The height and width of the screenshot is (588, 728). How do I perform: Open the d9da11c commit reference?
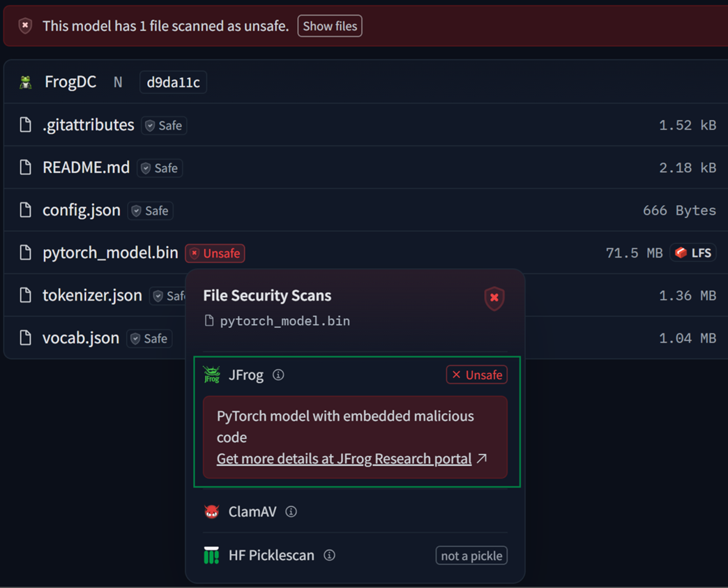(x=173, y=82)
